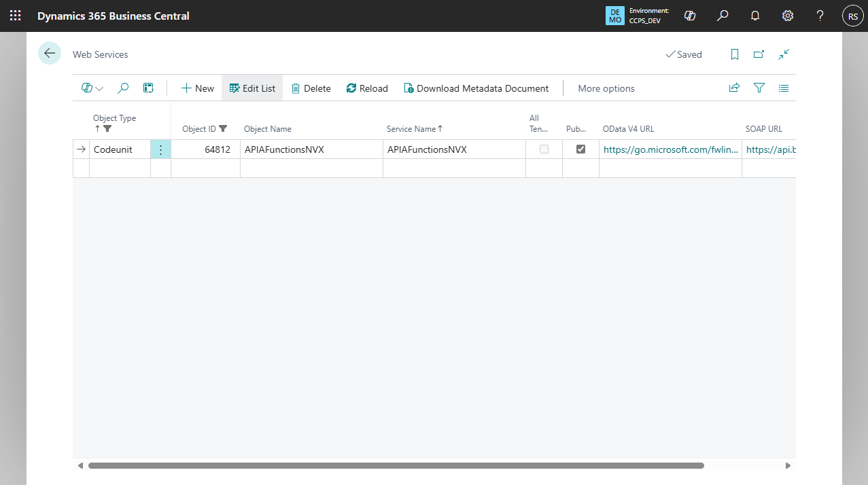Click the DEMO environment badge
Screen dimensions: 868x485
pyautogui.click(x=614, y=16)
